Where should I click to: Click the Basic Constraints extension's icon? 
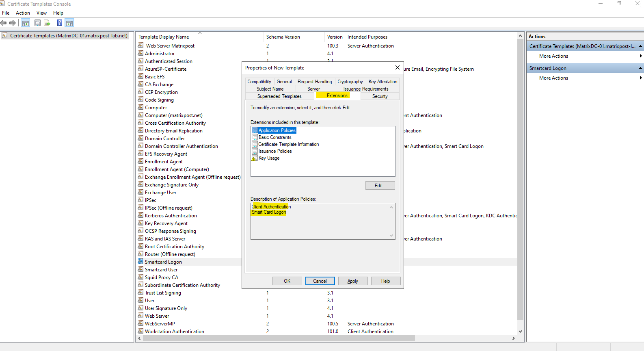point(255,137)
